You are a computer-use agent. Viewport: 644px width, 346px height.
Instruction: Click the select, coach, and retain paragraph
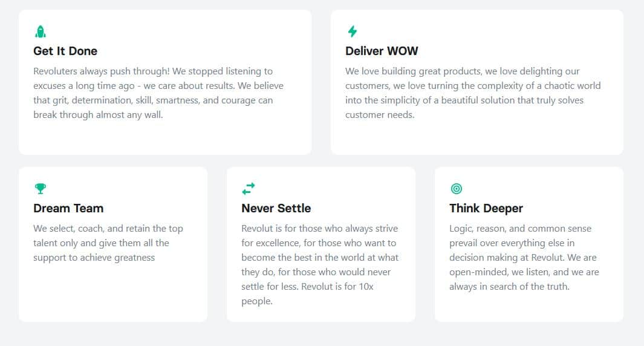(x=108, y=243)
